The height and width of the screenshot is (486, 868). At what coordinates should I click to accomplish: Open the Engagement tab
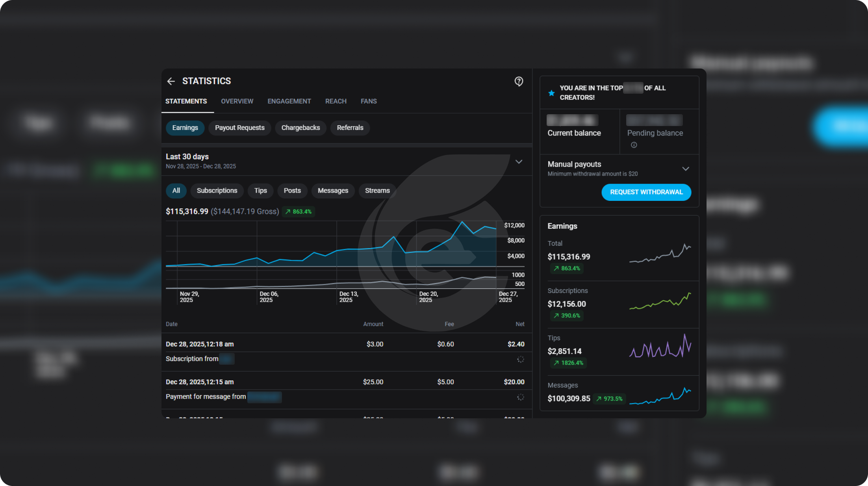click(x=289, y=101)
